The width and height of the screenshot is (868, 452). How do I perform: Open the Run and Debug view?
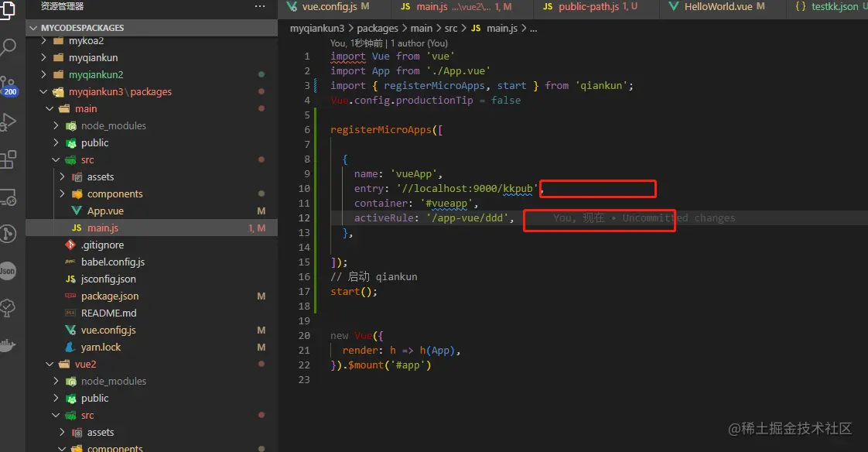pyautogui.click(x=8, y=122)
